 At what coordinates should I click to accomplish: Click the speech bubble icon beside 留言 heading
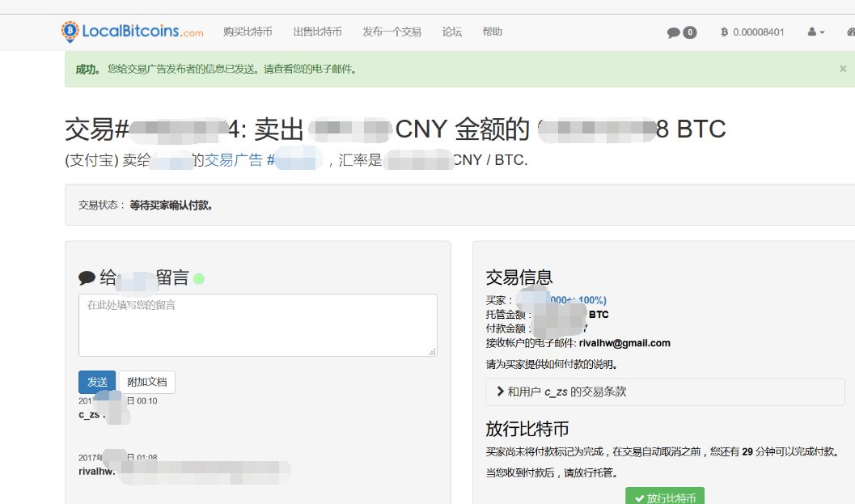click(87, 278)
